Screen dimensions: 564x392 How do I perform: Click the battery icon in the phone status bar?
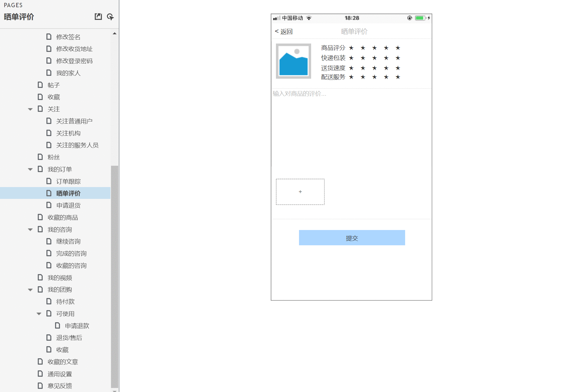420,18
